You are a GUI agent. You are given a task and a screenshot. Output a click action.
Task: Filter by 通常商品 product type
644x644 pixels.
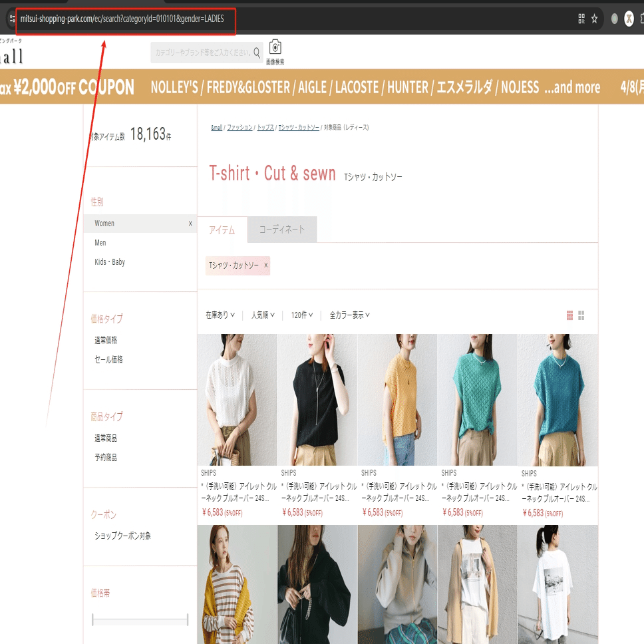106,438
